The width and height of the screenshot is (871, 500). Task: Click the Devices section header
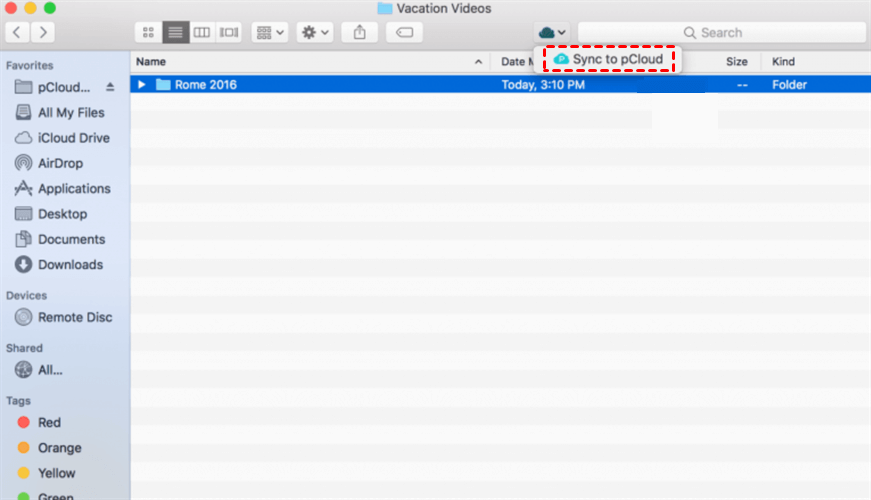(26, 296)
